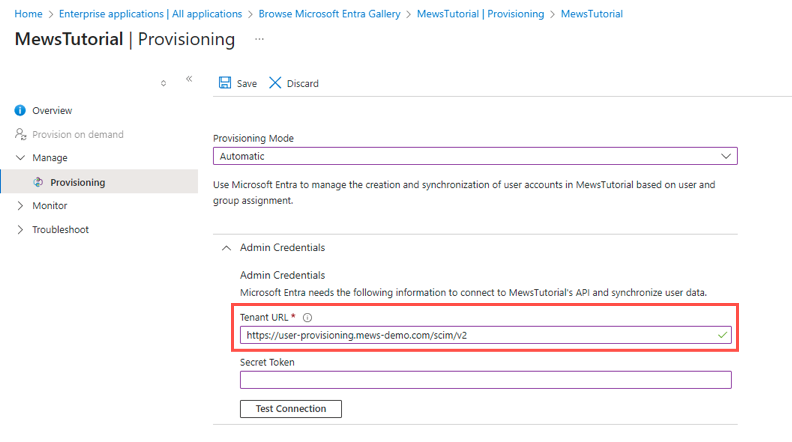Select Overview in the sidebar

point(52,110)
